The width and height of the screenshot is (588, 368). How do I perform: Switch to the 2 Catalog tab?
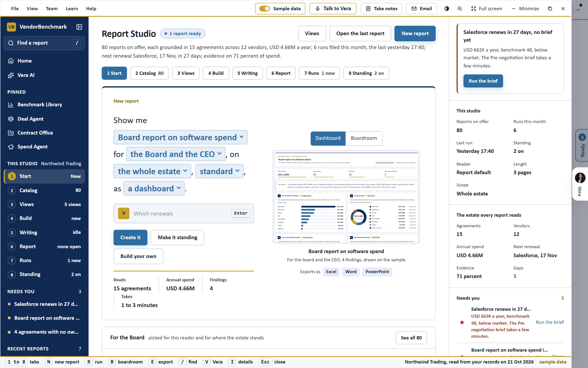tap(149, 73)
